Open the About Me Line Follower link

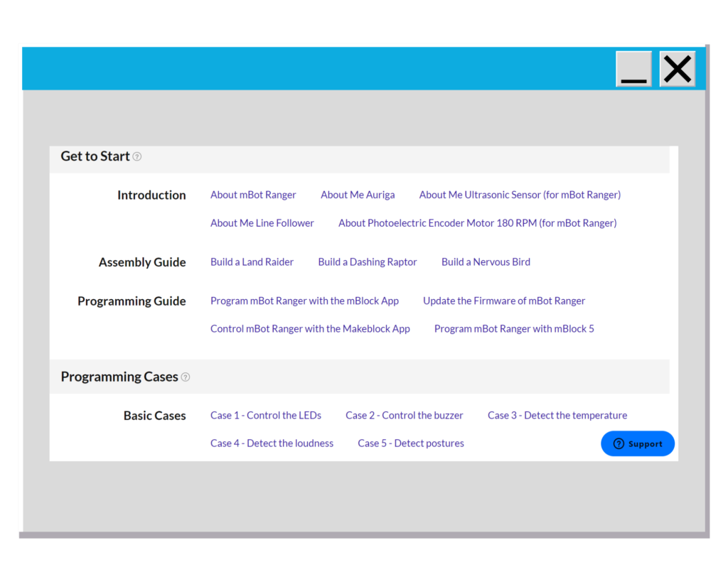click(x=262, y=223)
